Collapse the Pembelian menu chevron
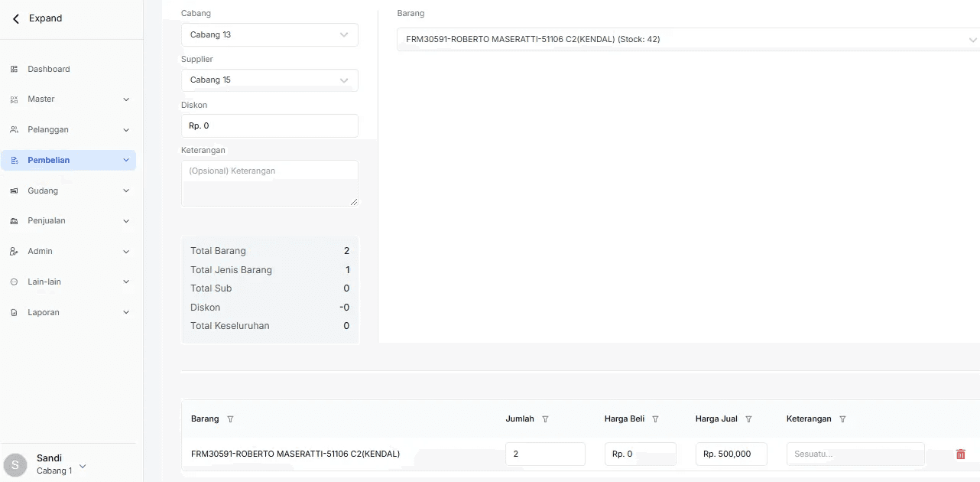 pos(126,160)
